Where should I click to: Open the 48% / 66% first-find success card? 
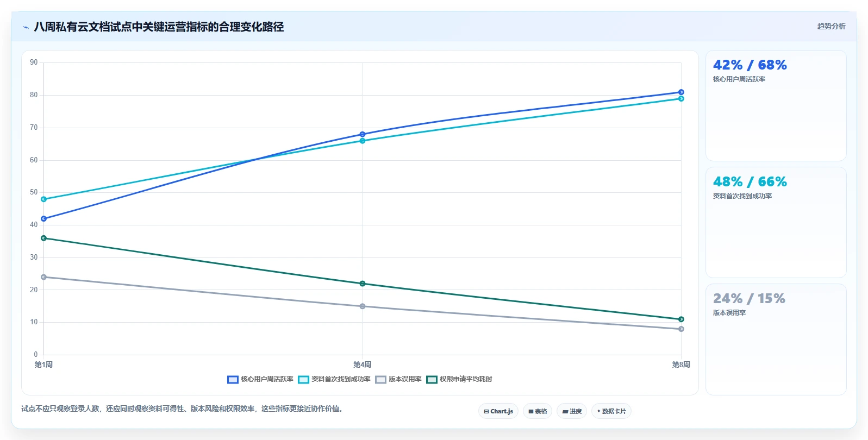[x=776, y=222]
